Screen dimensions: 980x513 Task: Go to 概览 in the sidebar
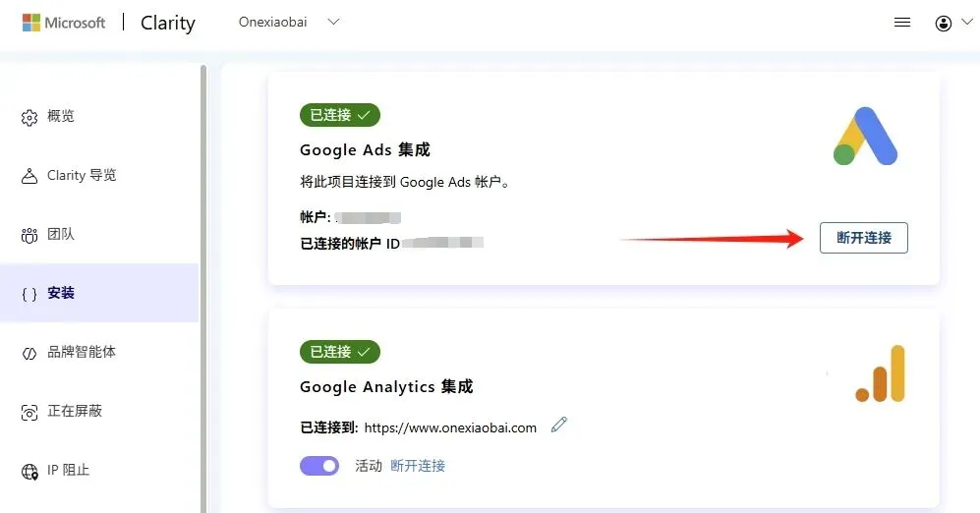click(x=61, y=116)
